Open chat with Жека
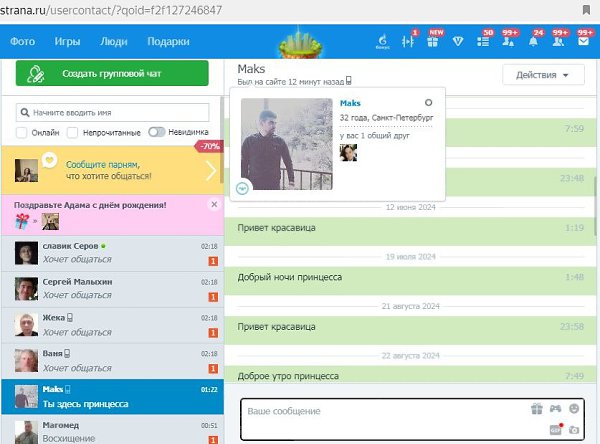Image resolution: width=600 pixels, height=444 pixels. tap(112, 325)
